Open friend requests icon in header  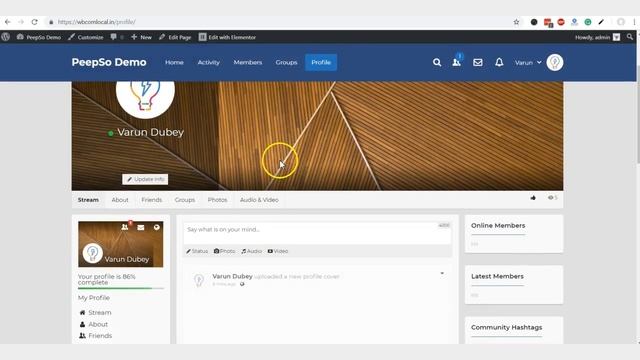coord(457,62)
